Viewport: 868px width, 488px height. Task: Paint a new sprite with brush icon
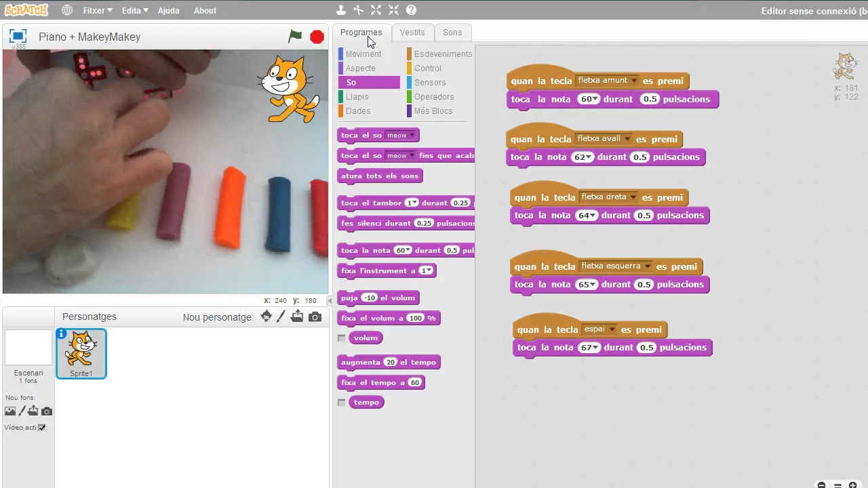coord(281,317)
